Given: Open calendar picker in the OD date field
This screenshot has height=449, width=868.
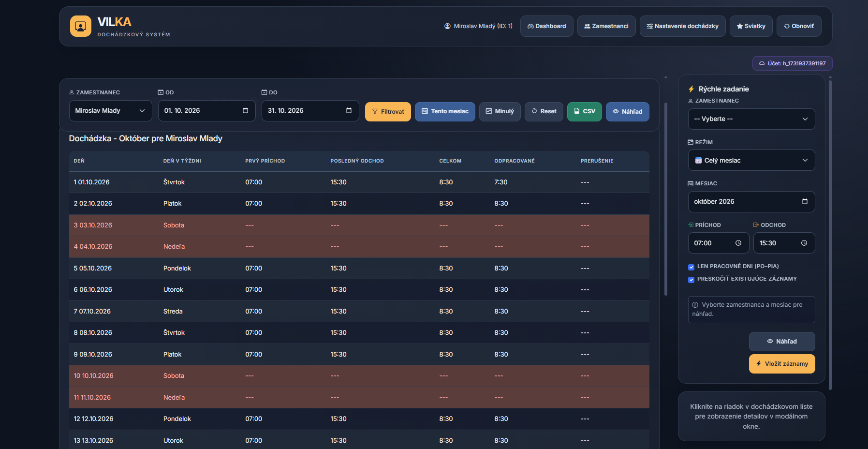Looking at the screenshot, I should click(x=245, y=111).
